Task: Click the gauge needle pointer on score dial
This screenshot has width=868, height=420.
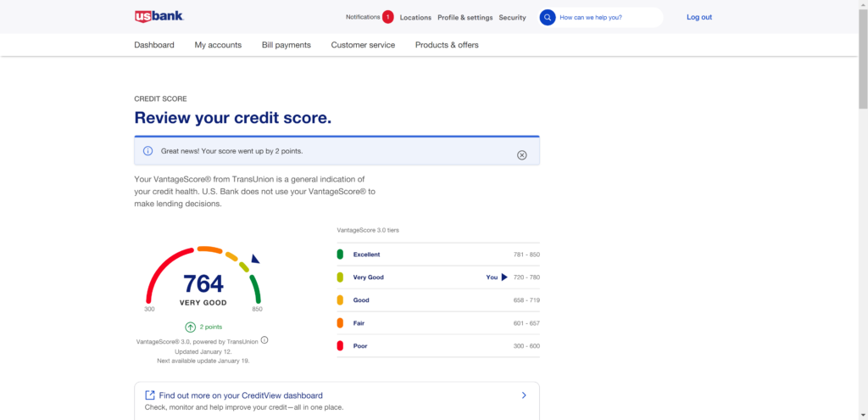Action: 255,259
